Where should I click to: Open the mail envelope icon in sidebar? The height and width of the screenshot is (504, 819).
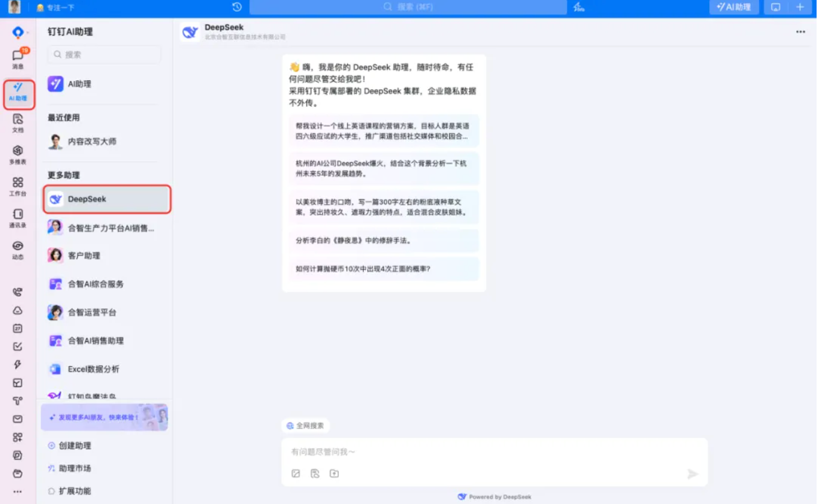click(17, 418)
